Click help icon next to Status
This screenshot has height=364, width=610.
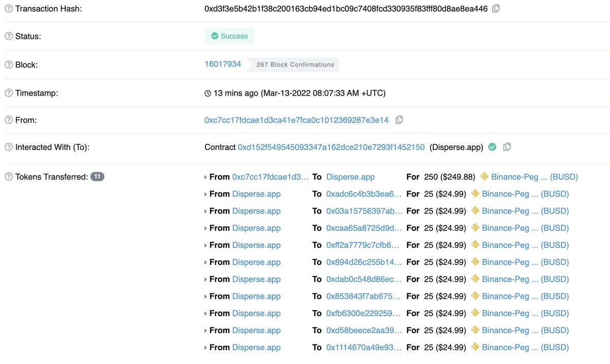pyautogui.click(x=9, y=36)
